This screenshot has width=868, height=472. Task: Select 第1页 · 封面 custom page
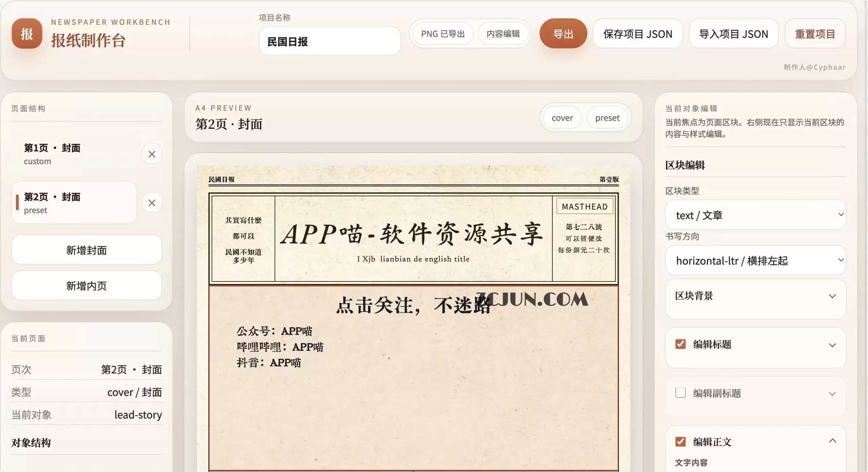[x=74, y=154]
